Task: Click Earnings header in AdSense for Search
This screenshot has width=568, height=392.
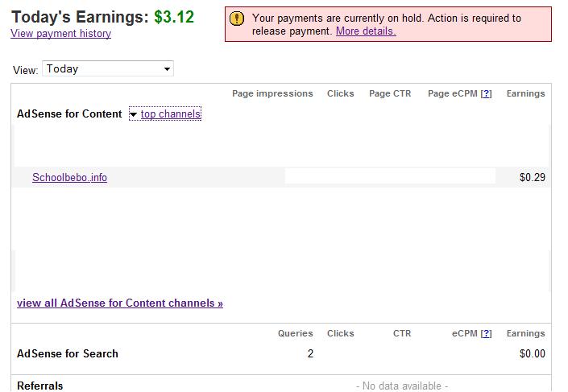Action: [525, 333]
